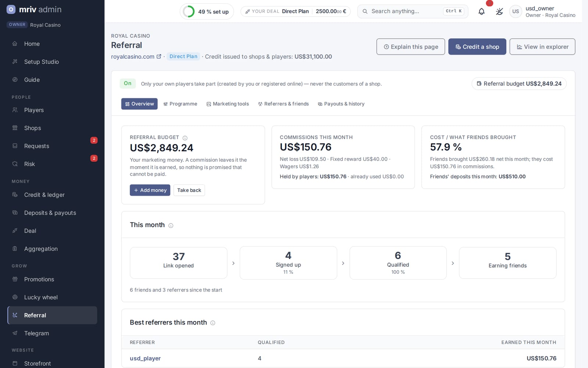Click the Risk sidebar icon

(15, 164)
